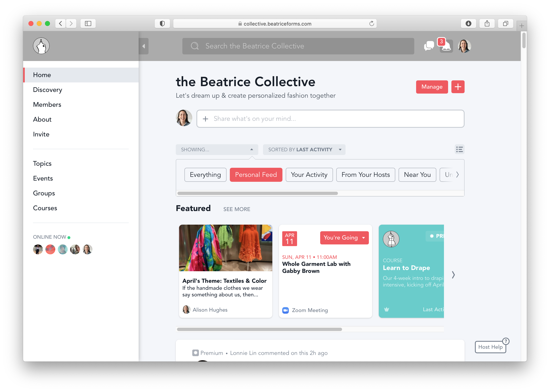Click the textiles photo thumbnail

point(225,248)
